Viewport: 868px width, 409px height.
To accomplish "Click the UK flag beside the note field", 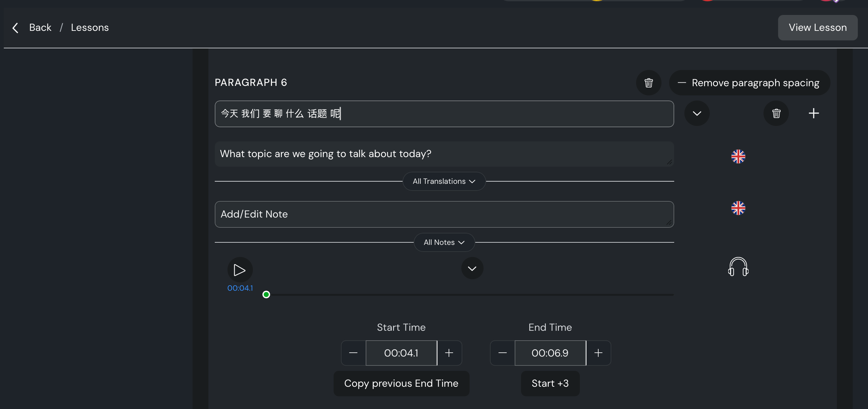I will [738, 208].
